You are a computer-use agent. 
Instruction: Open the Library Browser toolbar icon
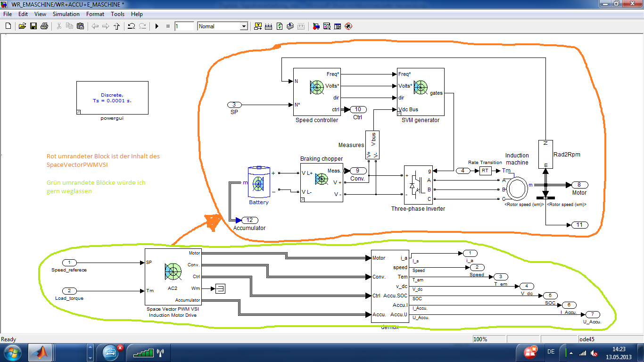tap(316, 26)
